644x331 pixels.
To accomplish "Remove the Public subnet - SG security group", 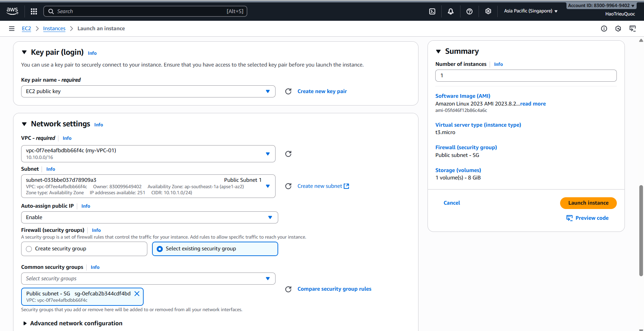I will [137, 293].
